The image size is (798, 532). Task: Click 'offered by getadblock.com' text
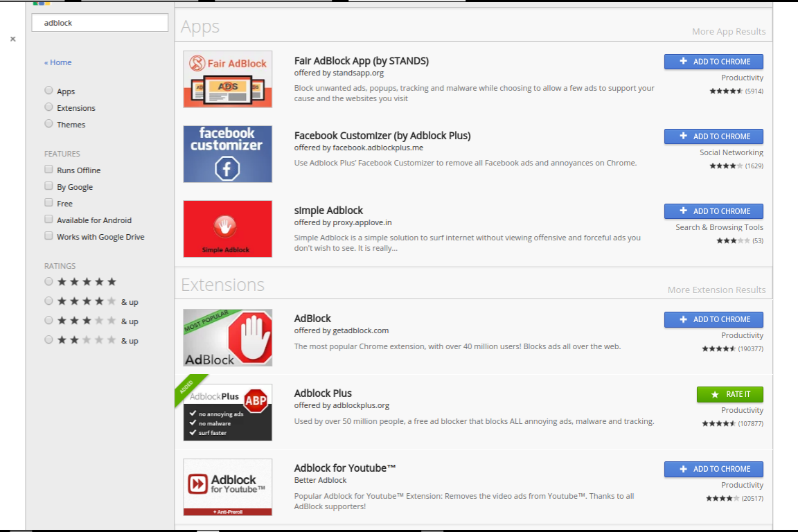coord(342,330)
